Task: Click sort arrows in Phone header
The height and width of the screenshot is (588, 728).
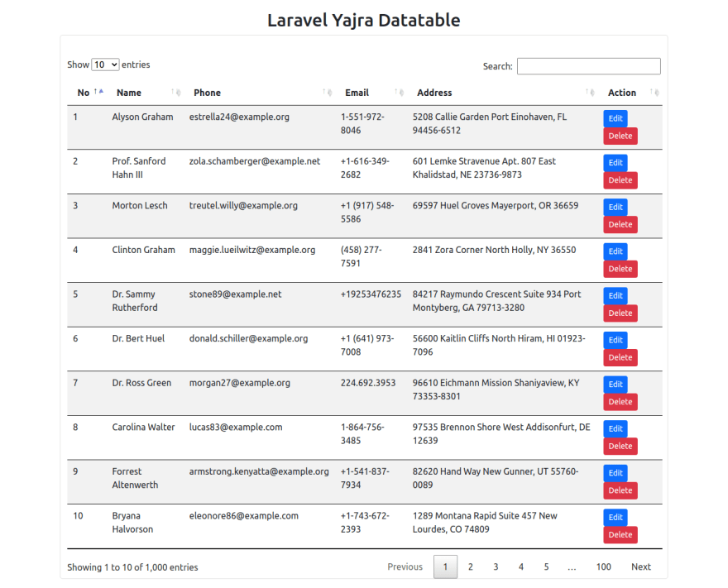Action: [328, 93]
